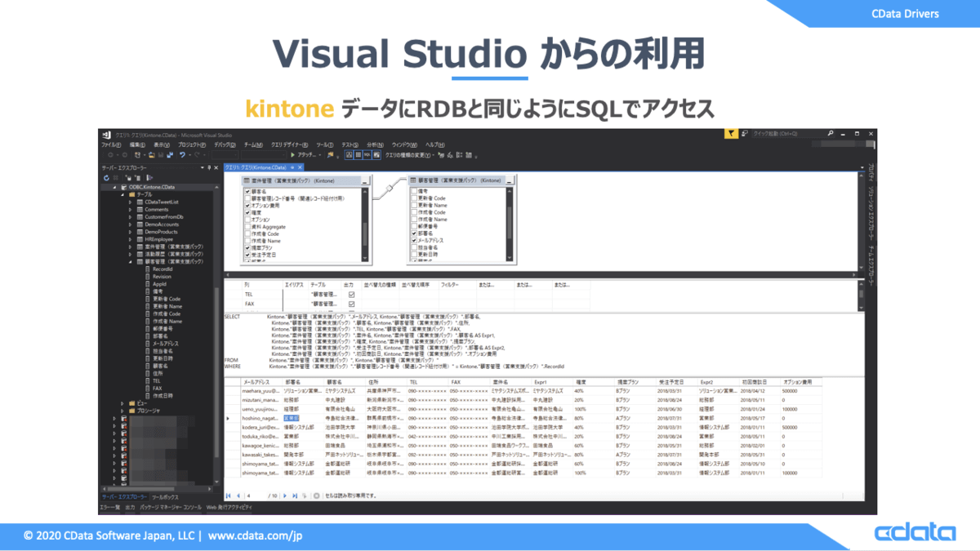Switch to the ツールボックス tab
Viewport: 980px width, 551px height.
(165, 497)
